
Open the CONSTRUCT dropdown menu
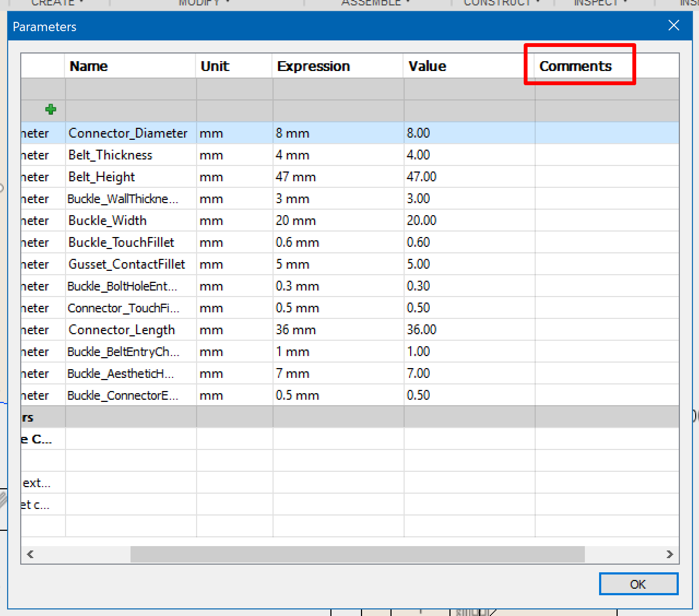coord(497,4)
